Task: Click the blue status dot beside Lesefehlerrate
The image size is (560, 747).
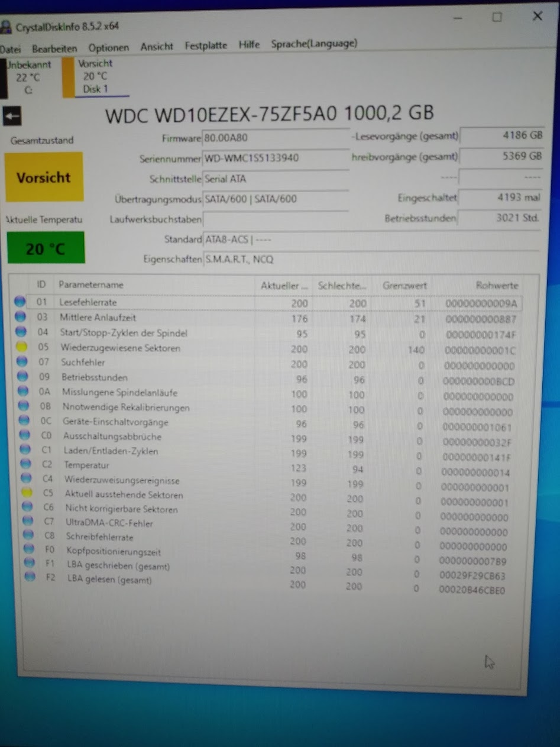Action: point(20,301)
